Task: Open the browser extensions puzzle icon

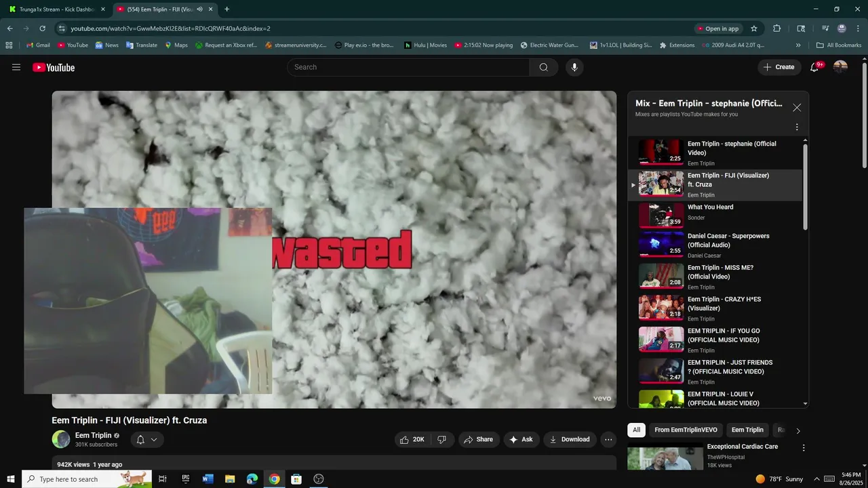Action: 777,28
